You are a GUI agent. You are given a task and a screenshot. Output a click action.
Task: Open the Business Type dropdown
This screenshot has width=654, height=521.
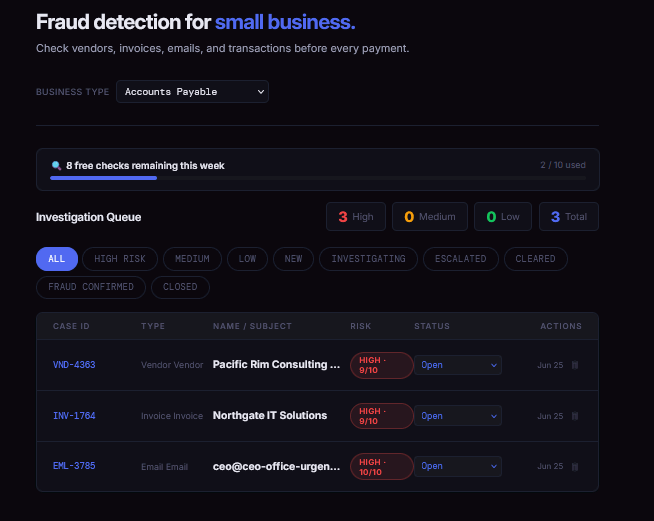[x=192, y=92]
